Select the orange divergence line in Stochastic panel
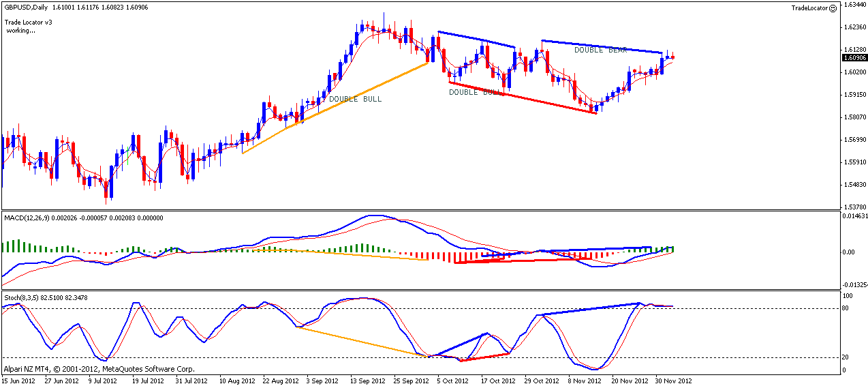Viewport: 868px width, 386px height. tap(363, 342)
